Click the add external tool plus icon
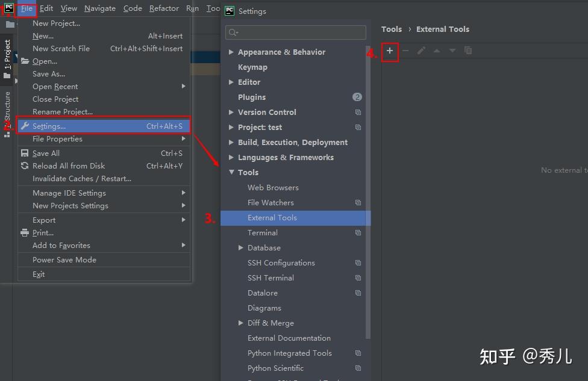The height and width of the screenshot is (381, 588). (x=390, y=51)
